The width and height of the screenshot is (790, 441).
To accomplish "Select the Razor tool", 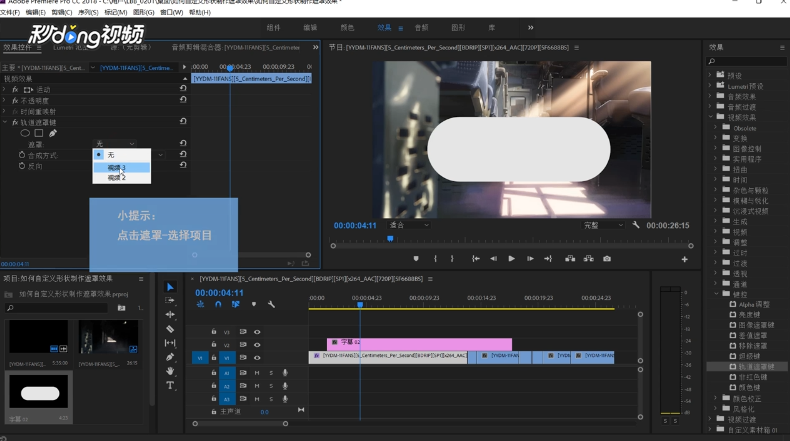I will click(170, 329).
